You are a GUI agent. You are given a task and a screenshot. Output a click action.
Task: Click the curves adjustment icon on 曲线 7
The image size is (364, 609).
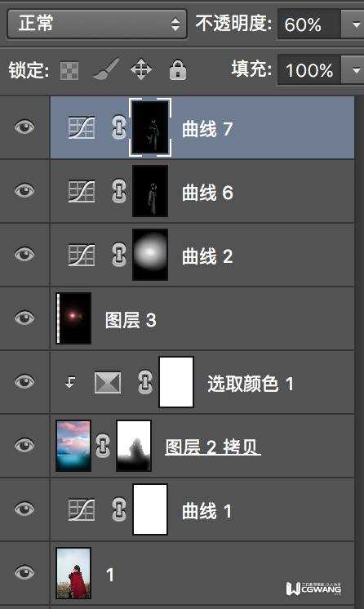[x=82, y=127]
